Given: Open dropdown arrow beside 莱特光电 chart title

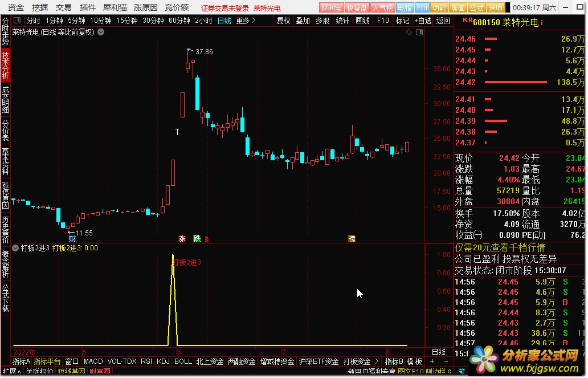Looking at the screenshot, I should [101, 32].
